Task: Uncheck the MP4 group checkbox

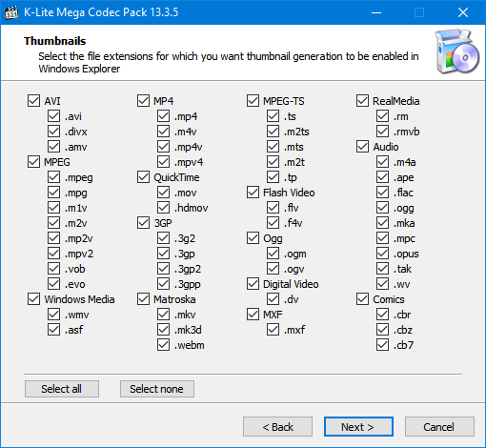Action: click(x=143, y=101)
